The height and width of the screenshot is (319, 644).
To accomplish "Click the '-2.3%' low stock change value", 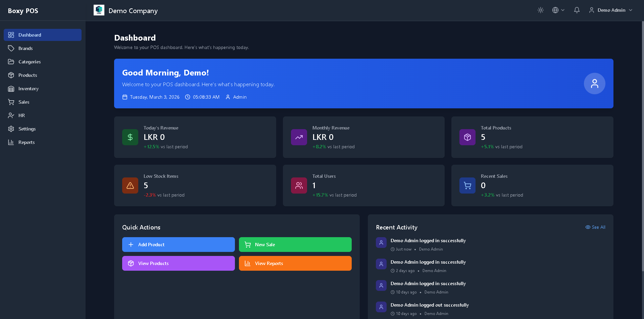I will [x=150, y=195].
